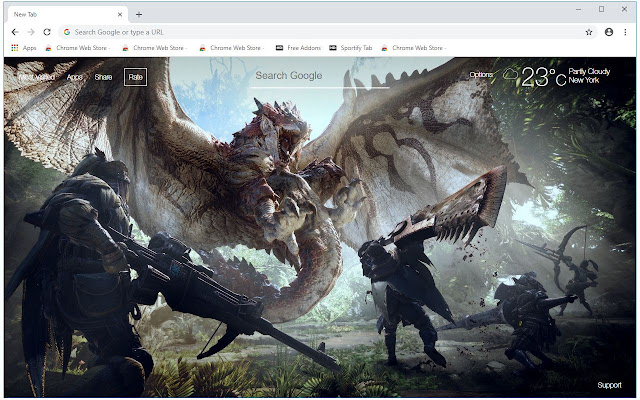This screenshot has width=640, height=400.
Task: Click the Partly Cloudy weather text
Action: coord(589,71)
